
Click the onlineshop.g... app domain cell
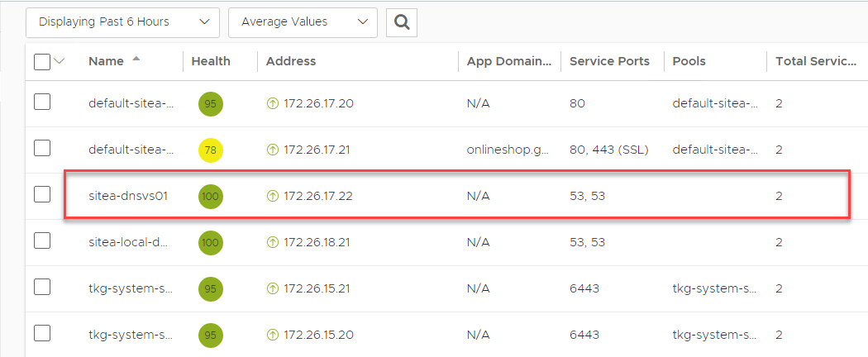505,150
